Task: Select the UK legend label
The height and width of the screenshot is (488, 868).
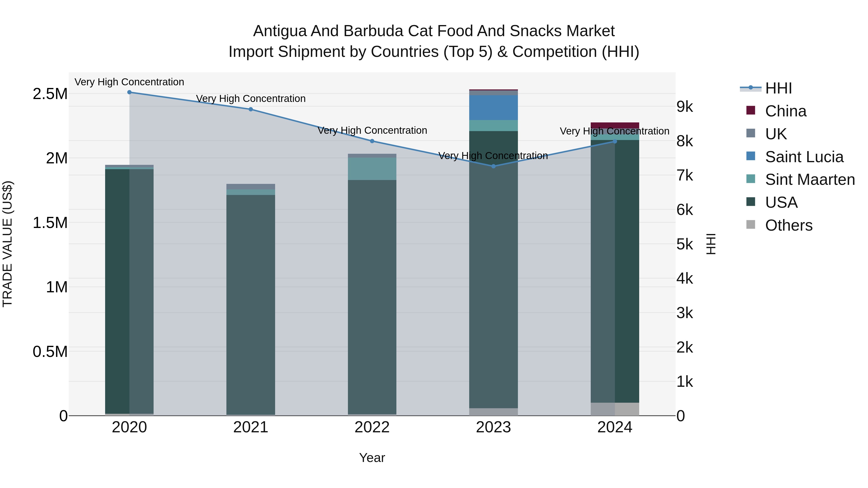Action: pyautogui.click(x=776, y=134)
